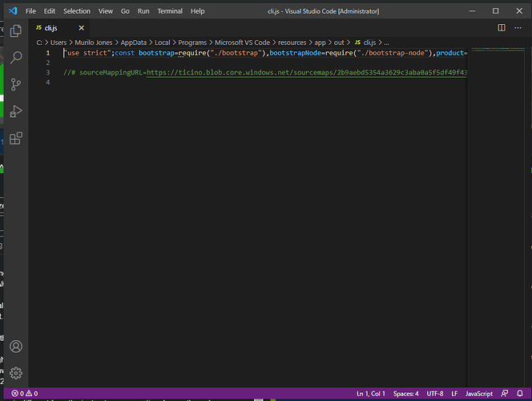Open the Run and Debug view

click(x=16, y=111)
